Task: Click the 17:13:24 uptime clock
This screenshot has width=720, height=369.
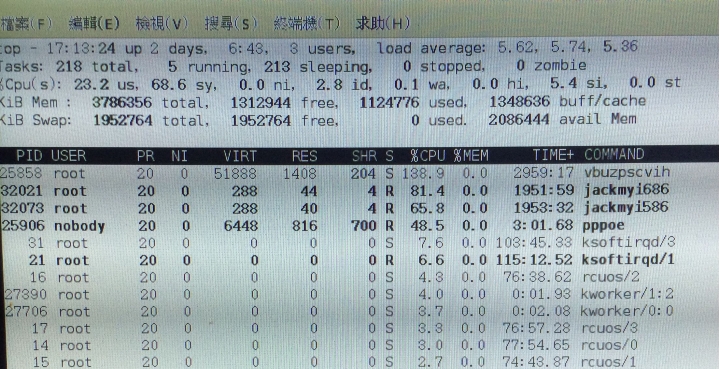Action: (x=81, y=48)
